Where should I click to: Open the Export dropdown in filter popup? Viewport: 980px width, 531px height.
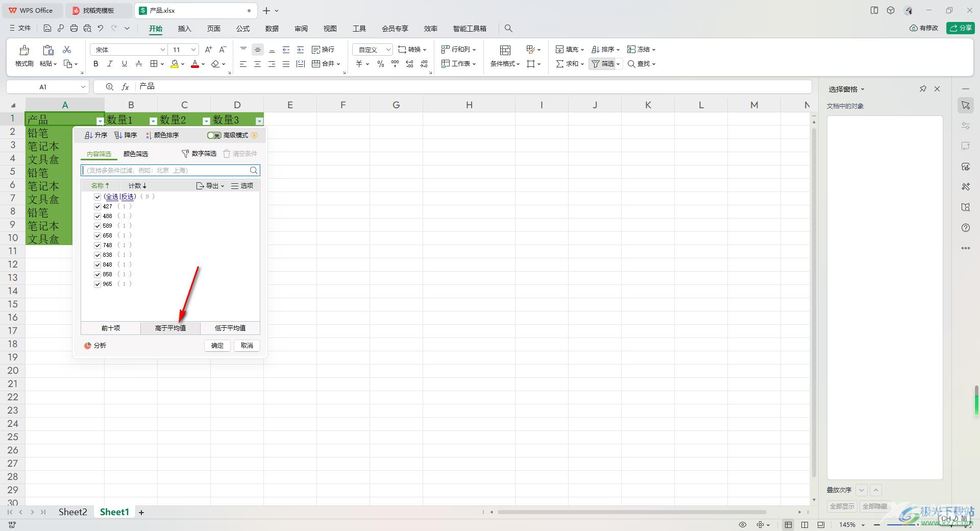pos(210,186)
